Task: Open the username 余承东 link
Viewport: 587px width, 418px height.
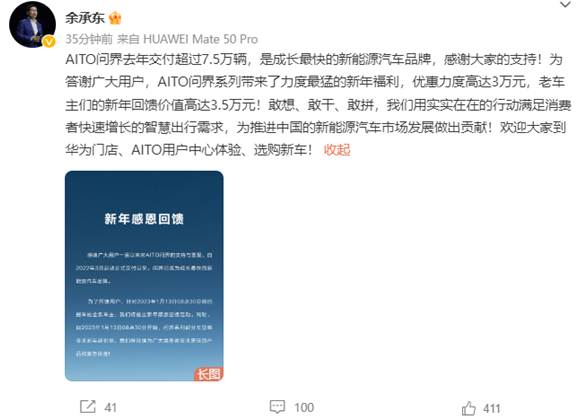Action: coord(85,18)
